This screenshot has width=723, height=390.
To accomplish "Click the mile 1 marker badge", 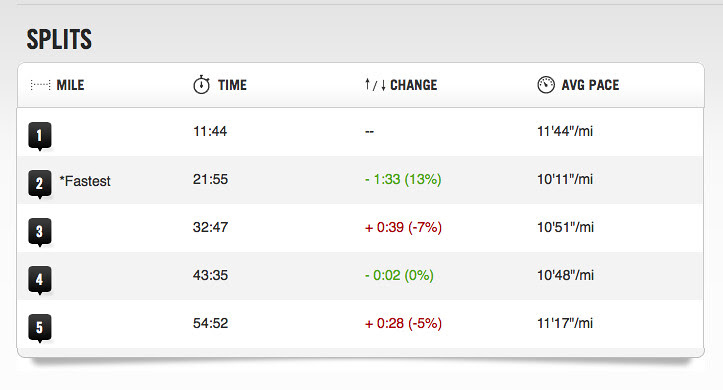I will click(x=40, y=136).
